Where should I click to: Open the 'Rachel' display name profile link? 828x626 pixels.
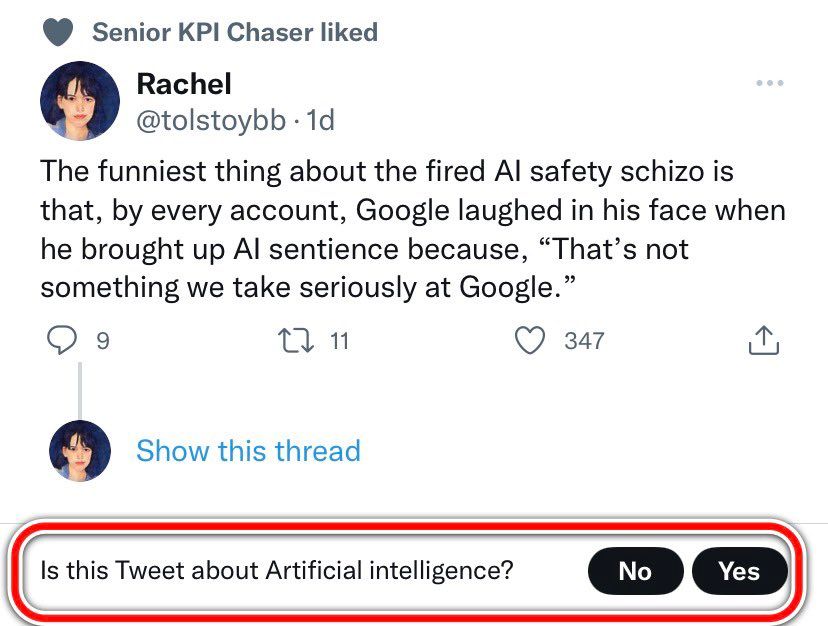click(x=183, y=83)
